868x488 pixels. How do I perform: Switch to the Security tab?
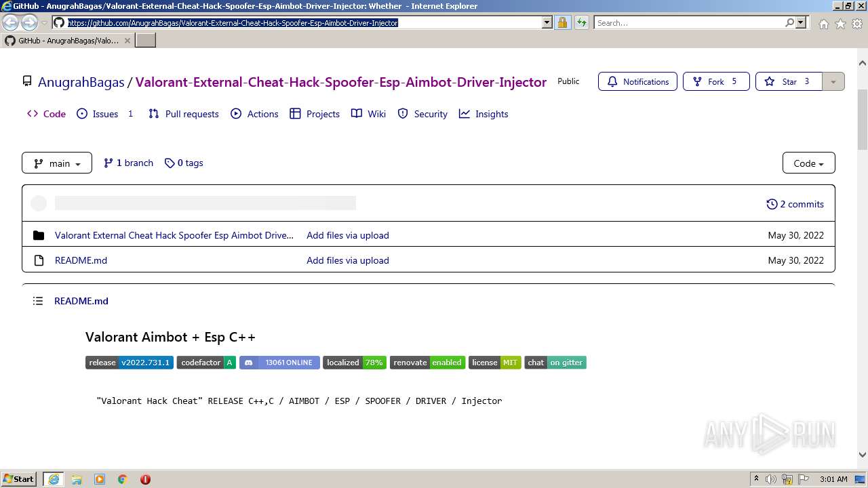(x=422, y=114)
